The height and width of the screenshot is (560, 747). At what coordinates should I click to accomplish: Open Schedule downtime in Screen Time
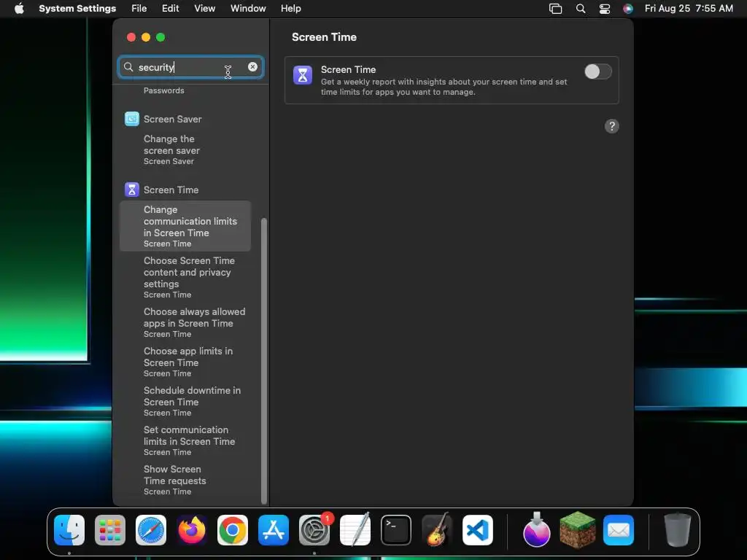(x=185, y=401)
